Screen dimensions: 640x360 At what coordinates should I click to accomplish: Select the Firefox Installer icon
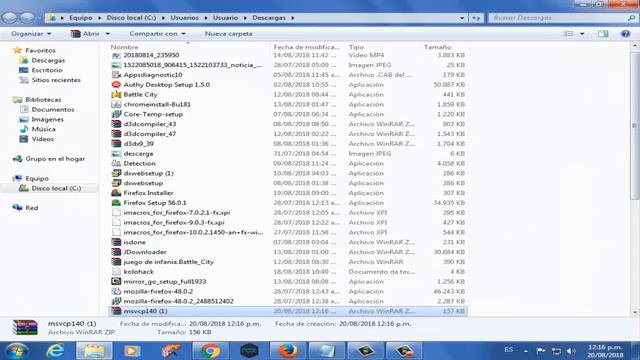116,193
